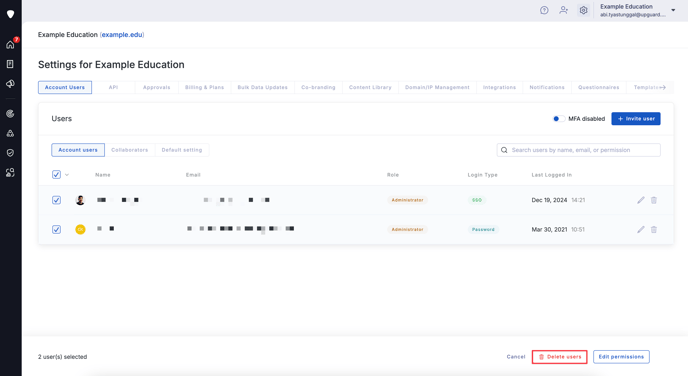The height and width of the screenshot is (376, 688).
Task: Toggle the MFA disabled switch
Action: [559, 118]
